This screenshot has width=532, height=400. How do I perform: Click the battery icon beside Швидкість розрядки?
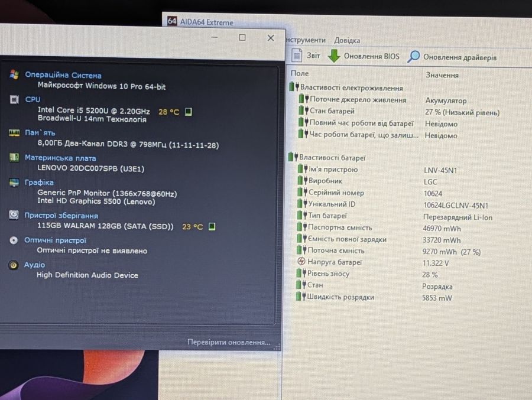point(301,297)
